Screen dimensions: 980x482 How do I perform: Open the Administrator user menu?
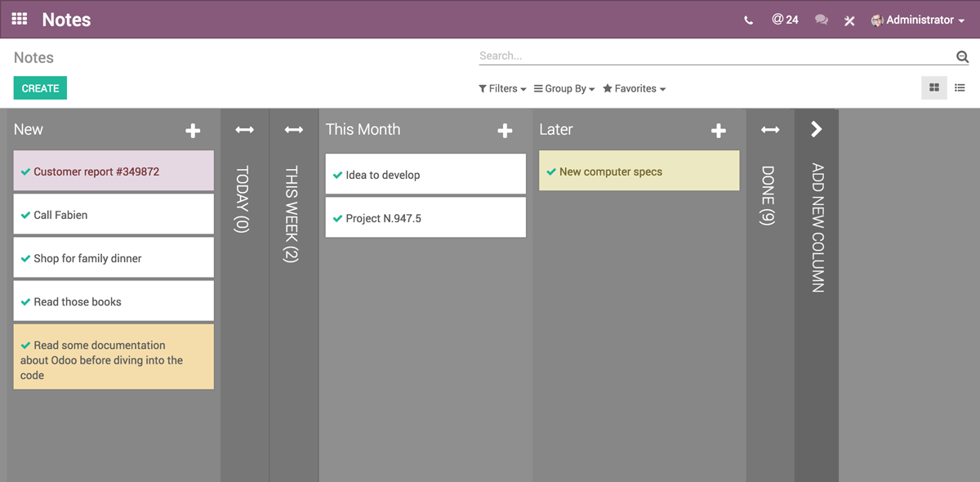(x=918, y=20)
